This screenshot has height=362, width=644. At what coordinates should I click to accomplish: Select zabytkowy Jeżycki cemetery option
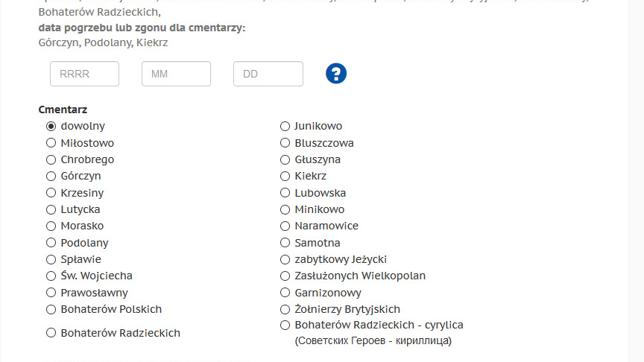285,259
